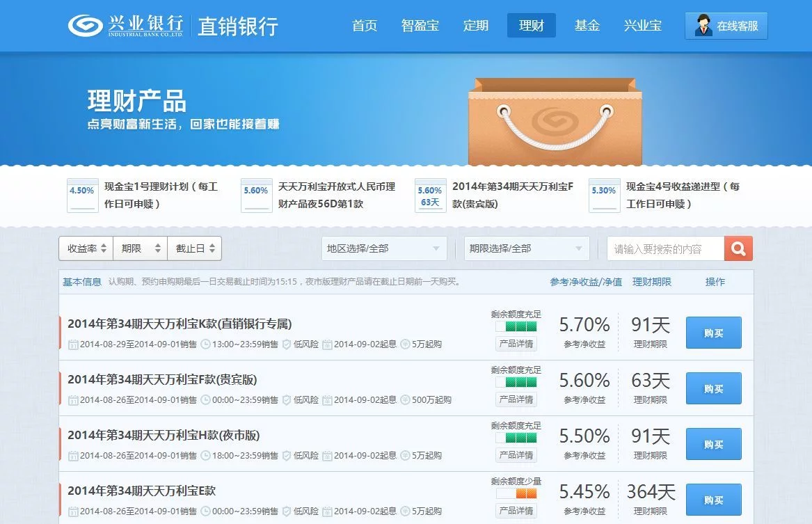Open 现金宝1号理财计划 featured product
812x524 pixels.
[161, 196]
